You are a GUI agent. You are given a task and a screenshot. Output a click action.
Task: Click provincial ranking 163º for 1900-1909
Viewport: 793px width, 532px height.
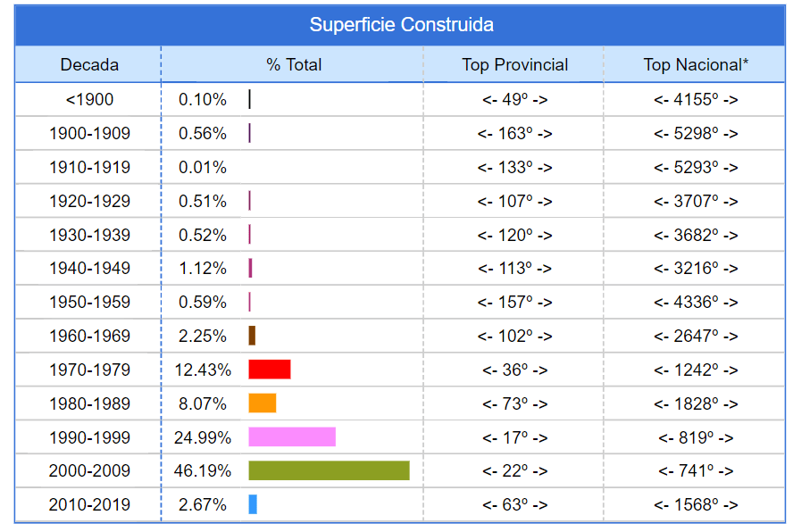point(514,134)
